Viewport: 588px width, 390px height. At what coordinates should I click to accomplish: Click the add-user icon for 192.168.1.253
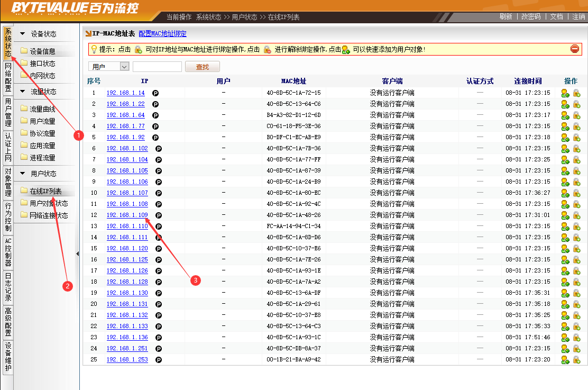click(565, 360)
